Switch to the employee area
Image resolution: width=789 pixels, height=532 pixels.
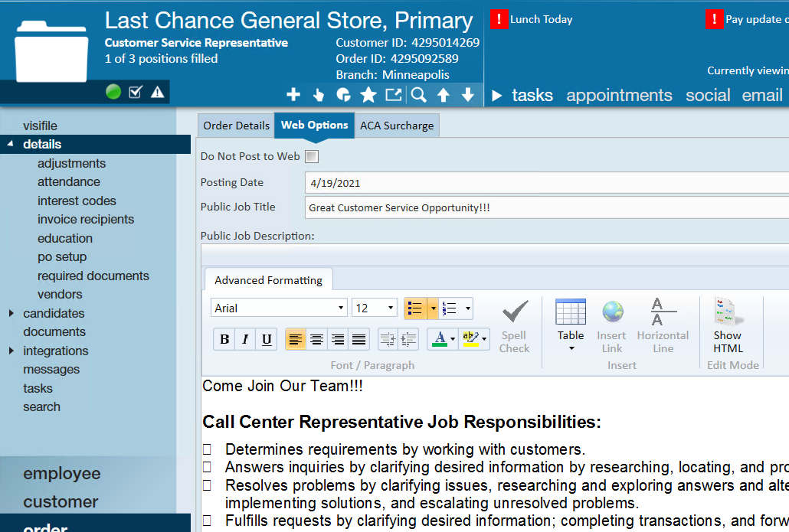tap(62, 474)
